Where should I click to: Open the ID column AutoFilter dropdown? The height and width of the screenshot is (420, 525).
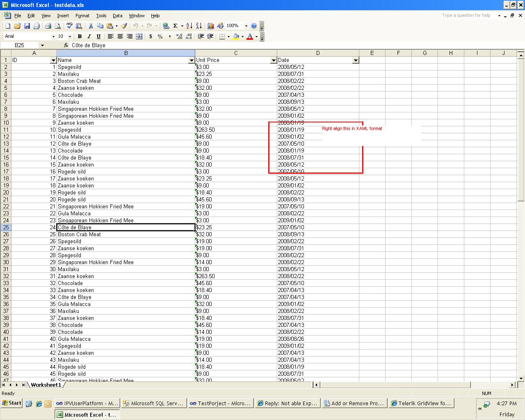53,60
